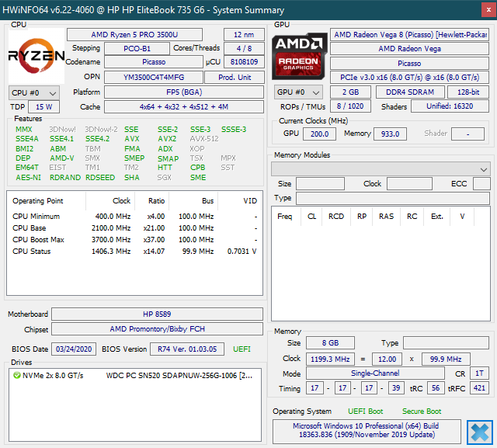Click the 15 W TDP field
This screenshot has height=448, width=497.
click(43, 107)
